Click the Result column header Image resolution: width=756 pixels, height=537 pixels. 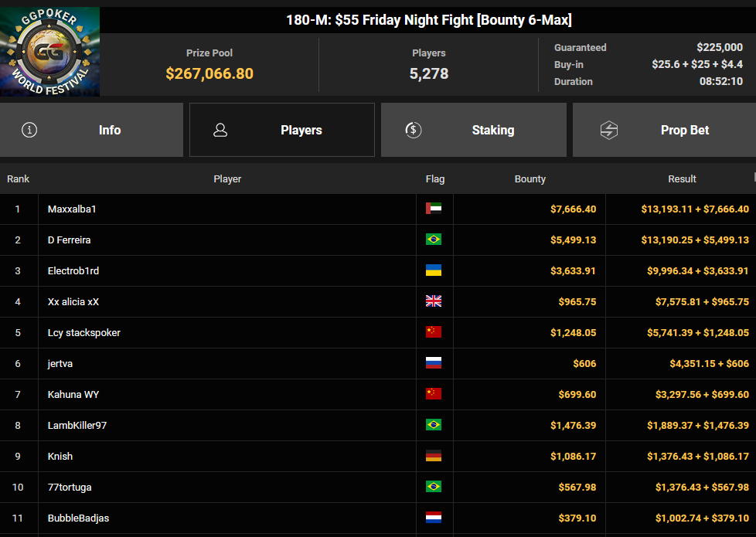tap(682, 178)
